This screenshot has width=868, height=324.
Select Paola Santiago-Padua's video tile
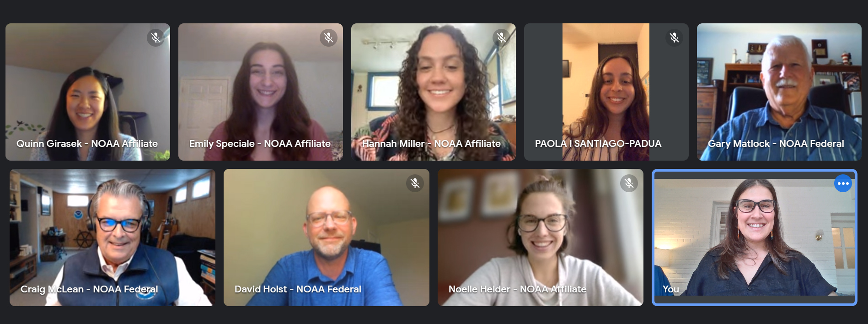(x=606, y=92)
